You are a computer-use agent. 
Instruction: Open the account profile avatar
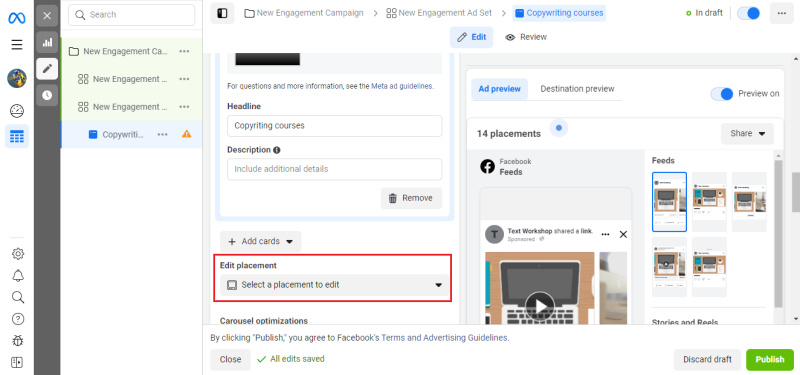17,79
